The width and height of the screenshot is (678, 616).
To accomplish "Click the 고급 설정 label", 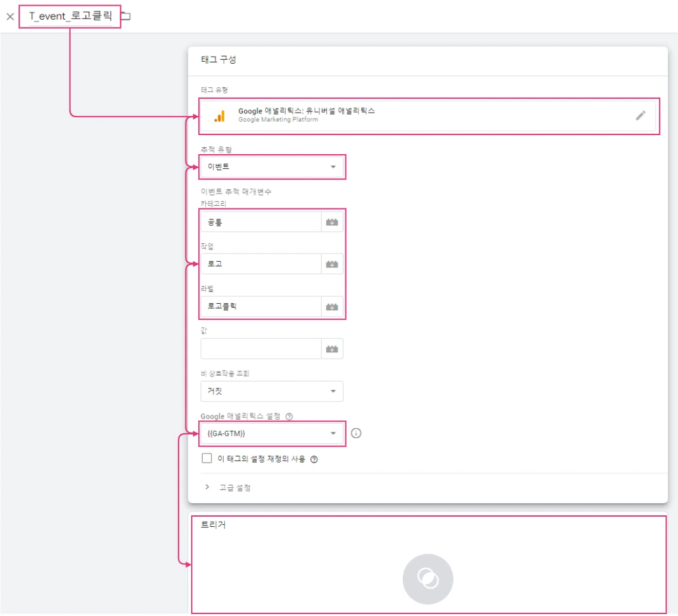I will tap(234, 487).
